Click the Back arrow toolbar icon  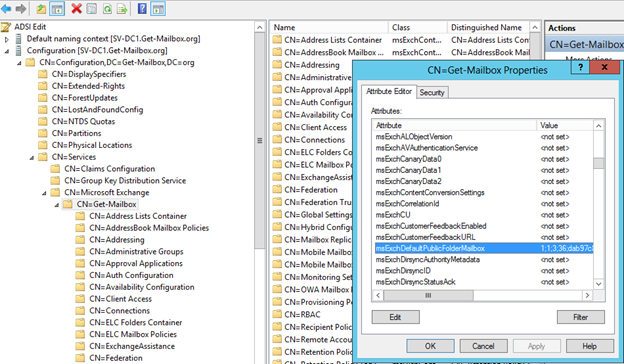click(x=6, y=8)
